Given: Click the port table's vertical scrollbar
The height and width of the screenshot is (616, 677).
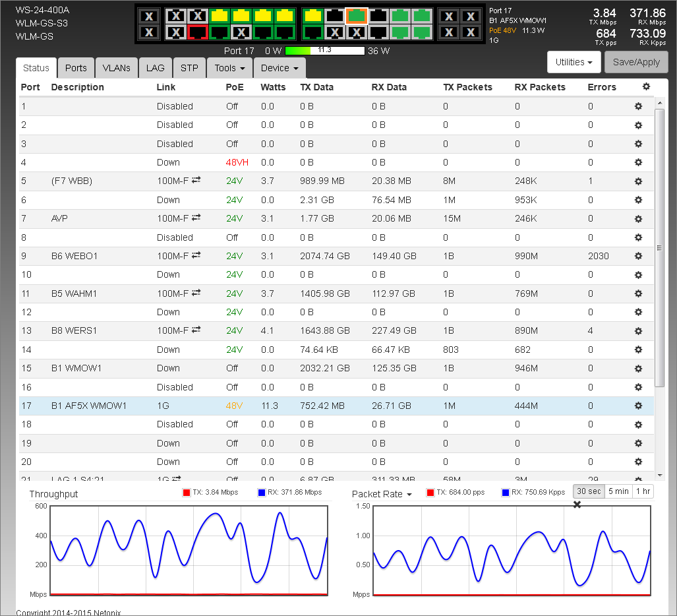Looking at the screenshot, I should pyautogui.click(x=659, y=247).
